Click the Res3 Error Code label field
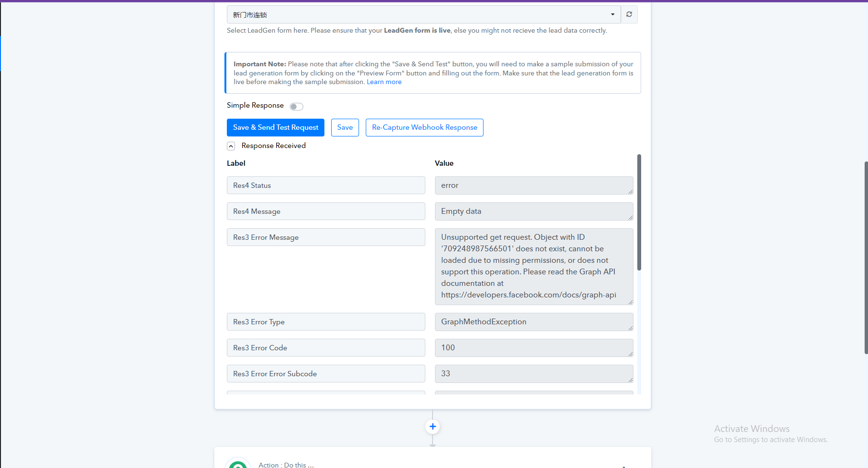The height and width of the screenshot is (468, 868). pos(326,348)
